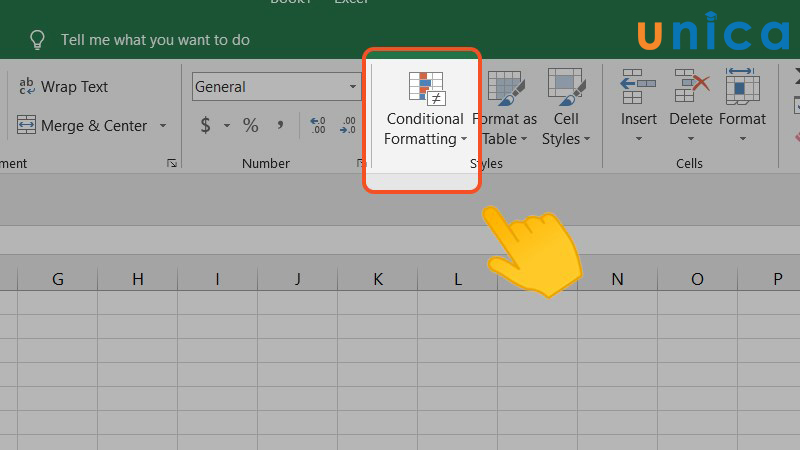Image resolution: width=800 pixels, height=450 pixels.
Task: Click the Insert cells icon
Action: tap(638, 90)
